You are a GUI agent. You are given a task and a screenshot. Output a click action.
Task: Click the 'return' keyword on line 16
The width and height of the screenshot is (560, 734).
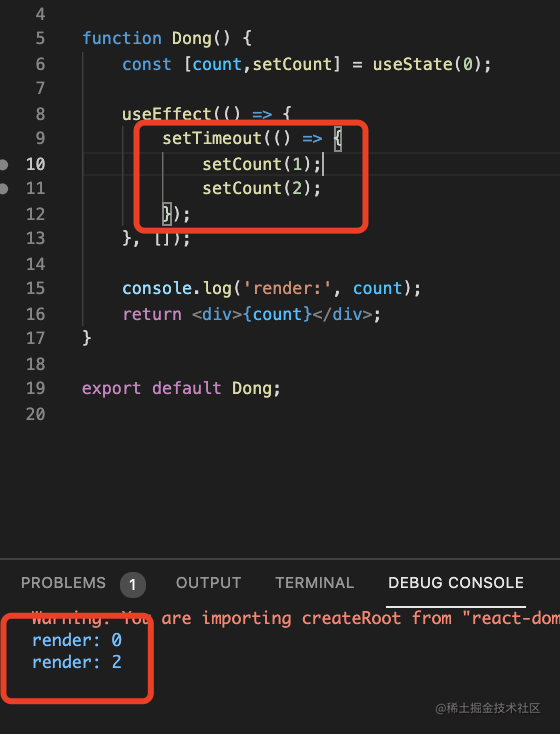pos(152,314)
